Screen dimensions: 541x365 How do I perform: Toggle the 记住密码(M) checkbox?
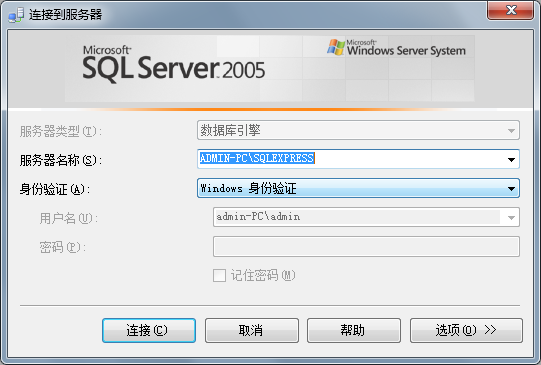pyautogui.click(x=219, y=275)
